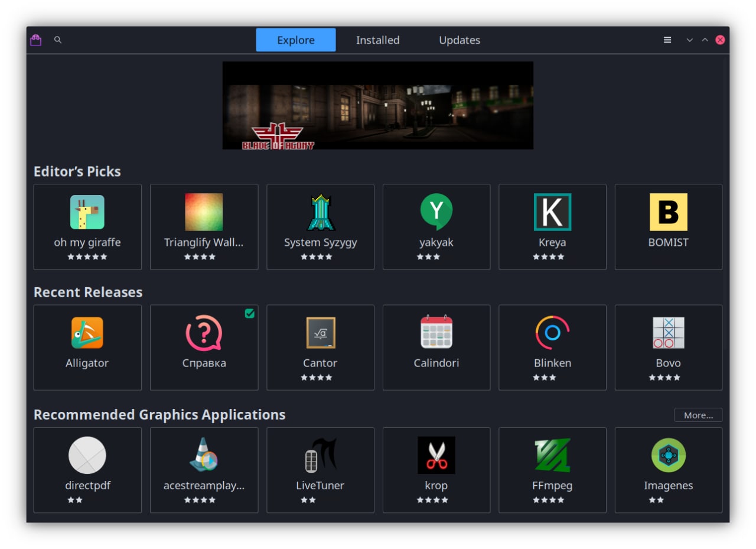The image size is (756, 549).
Task: Click the "Bovo" app name
Action: 669,363
